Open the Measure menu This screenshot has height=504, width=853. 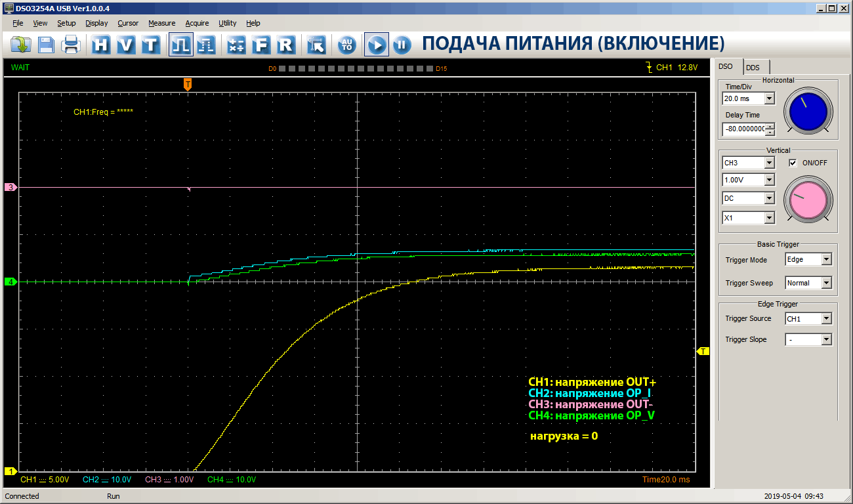[x=161, y=23]
